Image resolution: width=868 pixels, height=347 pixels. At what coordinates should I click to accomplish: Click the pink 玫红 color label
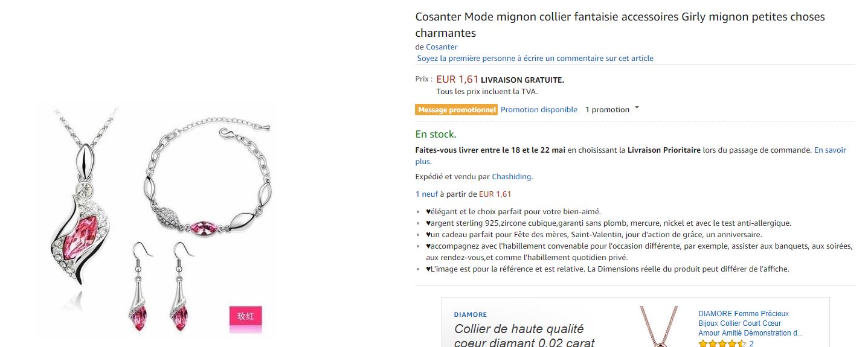coord(245,316)
